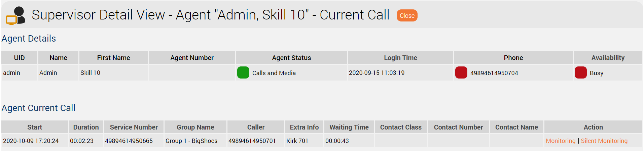644x151 pixels.
Task: Click the Login Time column header
Action: (400, 58)
